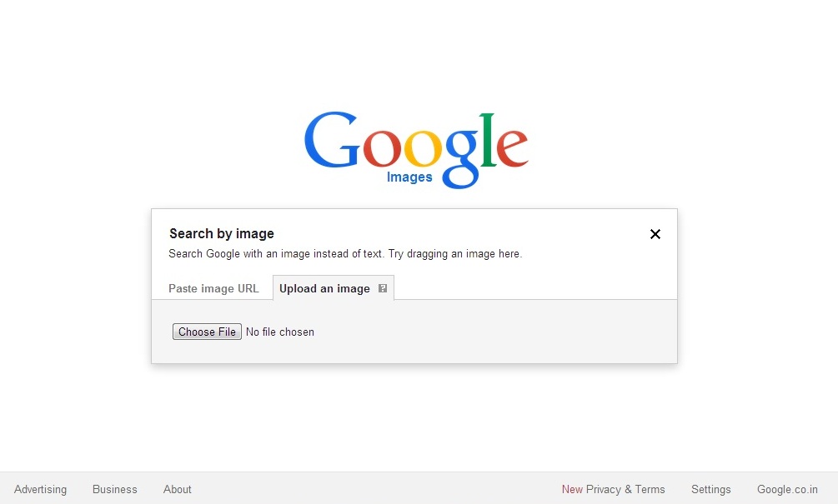Click the No file chosen text

(280, 332)
